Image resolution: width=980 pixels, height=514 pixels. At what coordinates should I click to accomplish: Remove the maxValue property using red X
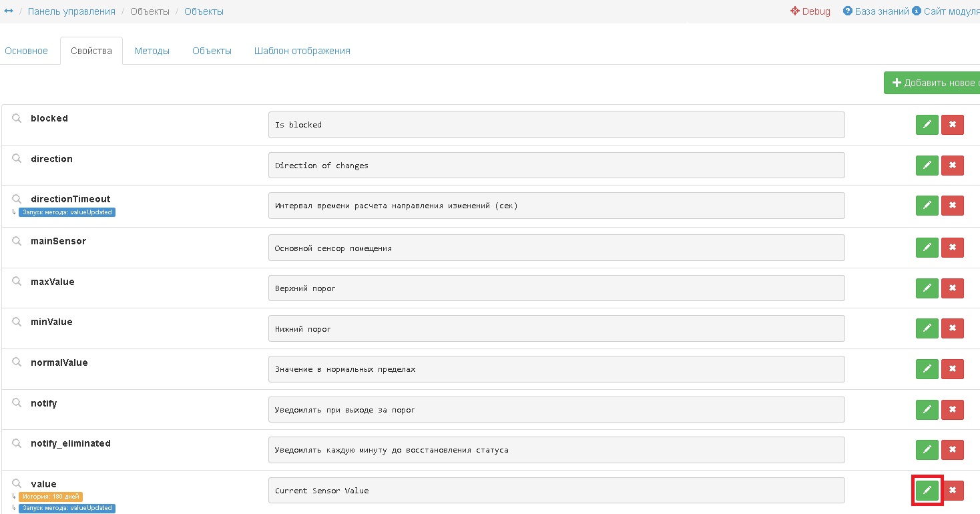(953, 288)
